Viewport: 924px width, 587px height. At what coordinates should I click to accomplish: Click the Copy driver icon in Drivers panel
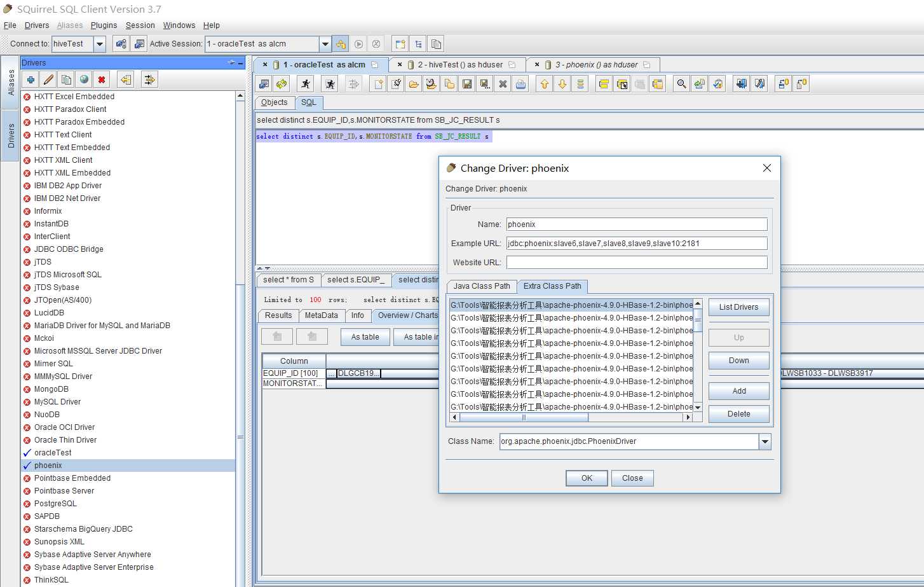[x=66, y=79]
